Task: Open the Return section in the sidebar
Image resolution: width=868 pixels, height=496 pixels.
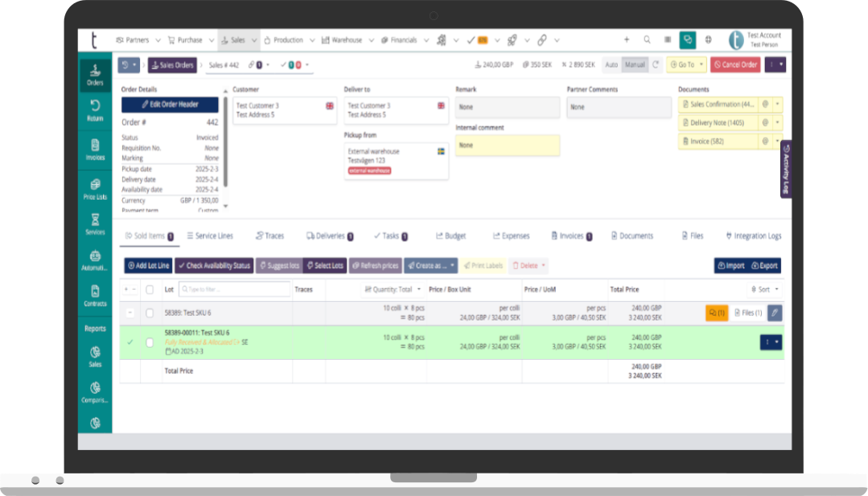Action: pyautogui.click(x=95, y=110)
